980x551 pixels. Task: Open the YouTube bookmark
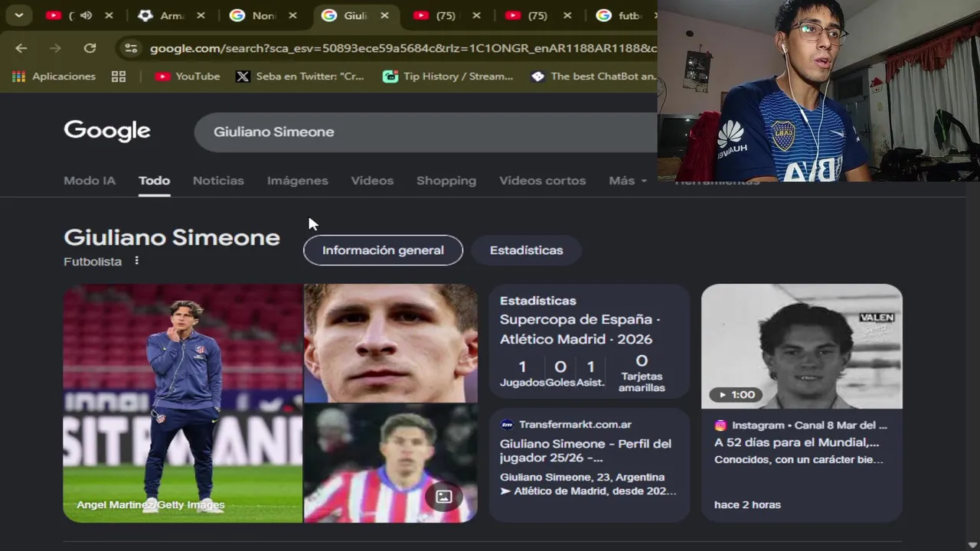(188, 77)
